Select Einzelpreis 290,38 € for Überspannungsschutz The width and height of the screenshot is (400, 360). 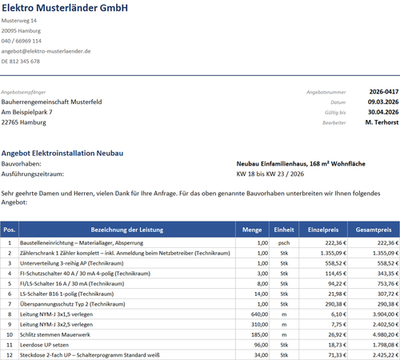(336, 304)
